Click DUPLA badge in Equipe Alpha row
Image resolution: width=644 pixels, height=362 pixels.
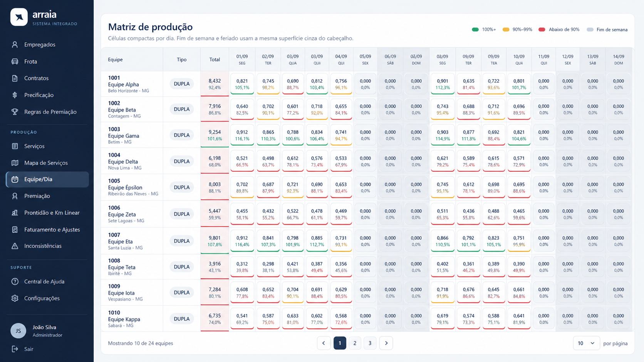182,84
